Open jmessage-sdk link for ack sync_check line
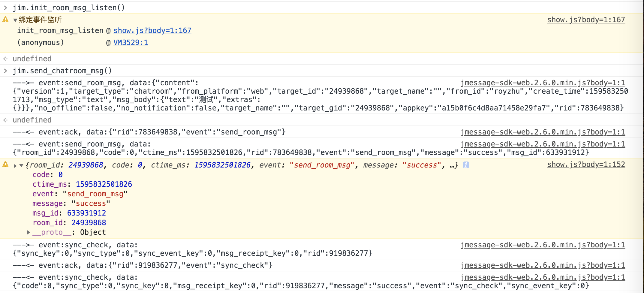 pyautogui.click(x=543, y=265)
